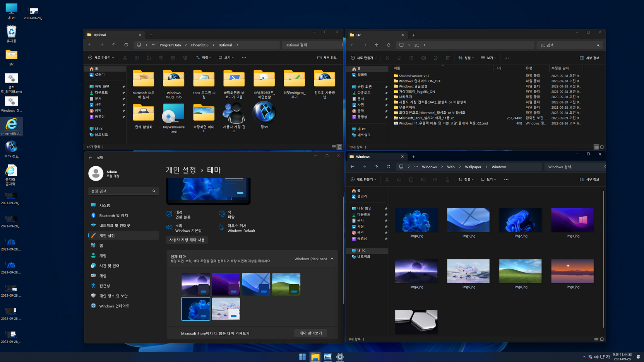This screenshot has height=362, width=644.
Task: Add new tab in Optional window
Action: (x=151, y=35)
